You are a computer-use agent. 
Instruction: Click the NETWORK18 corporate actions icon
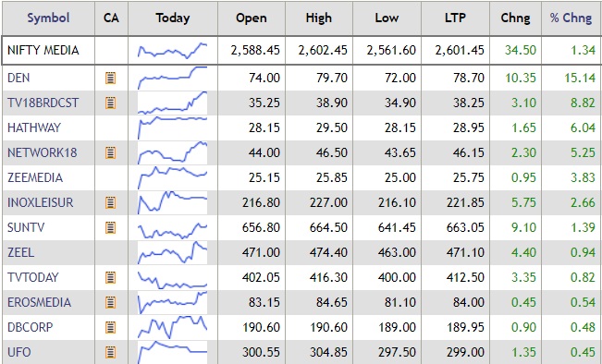(x=111, y=152)
